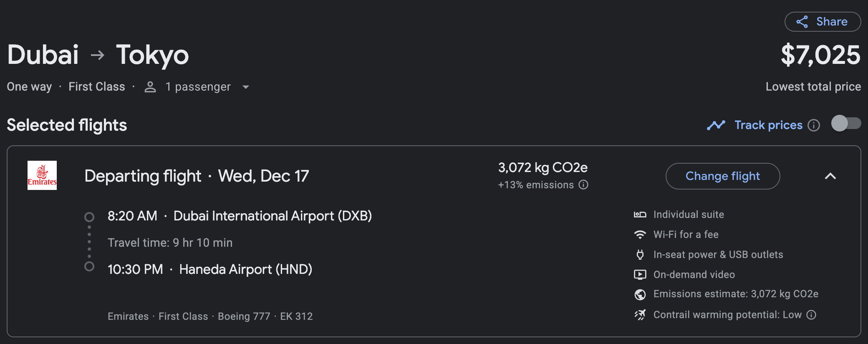Select the First Class cabin label

click(97, 87)
